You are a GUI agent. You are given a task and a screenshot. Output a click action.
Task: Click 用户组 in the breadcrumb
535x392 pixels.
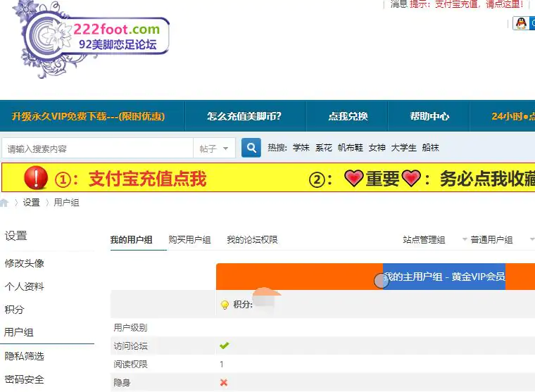(x=67, y=203)
